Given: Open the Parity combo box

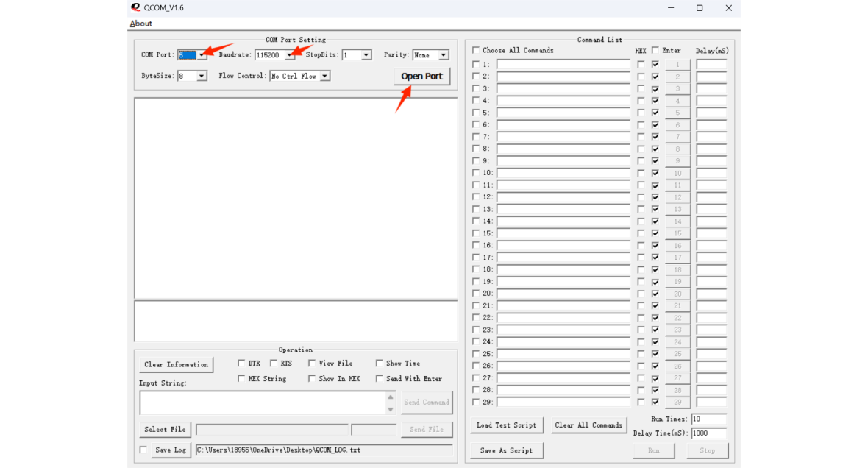Looking at the screenshot, I should 444,55.
